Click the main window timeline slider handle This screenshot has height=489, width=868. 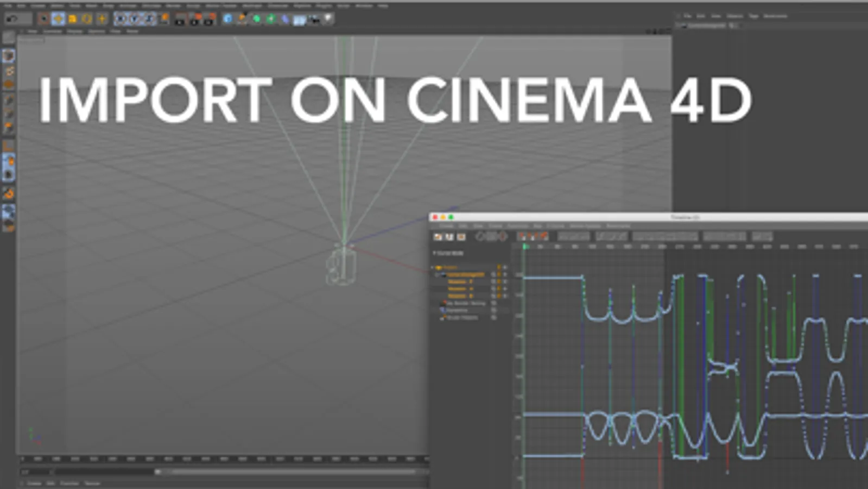tap(157, 472)
